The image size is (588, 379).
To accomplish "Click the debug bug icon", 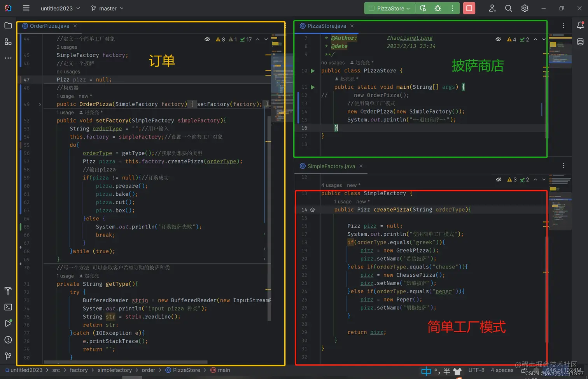I will pos(438,8).
